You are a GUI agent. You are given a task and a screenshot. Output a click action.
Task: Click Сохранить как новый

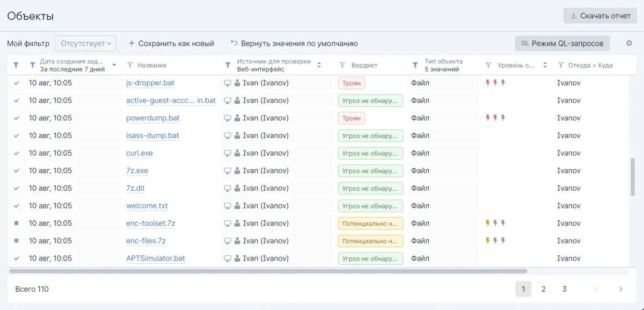(171, 44)
